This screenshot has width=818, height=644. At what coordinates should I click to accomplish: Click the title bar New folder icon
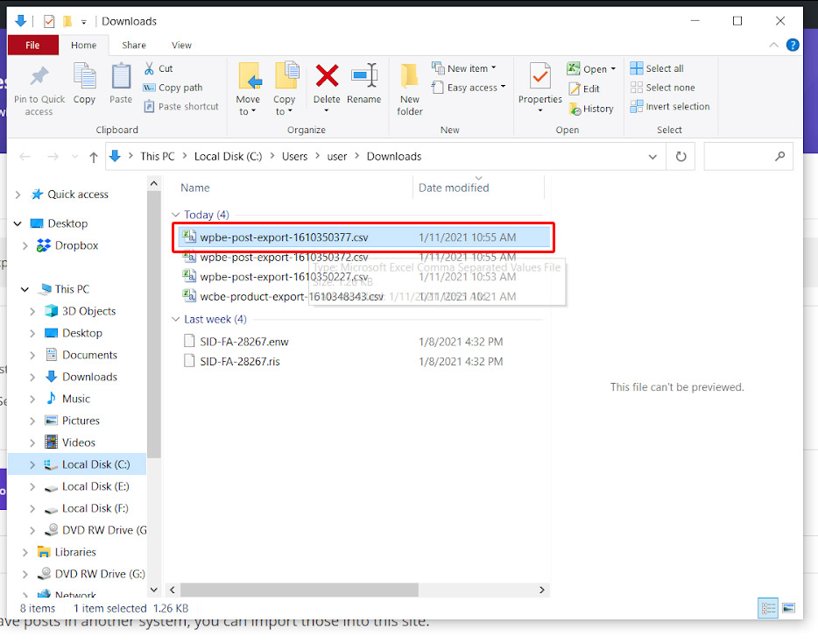click(x=67, y=21)
